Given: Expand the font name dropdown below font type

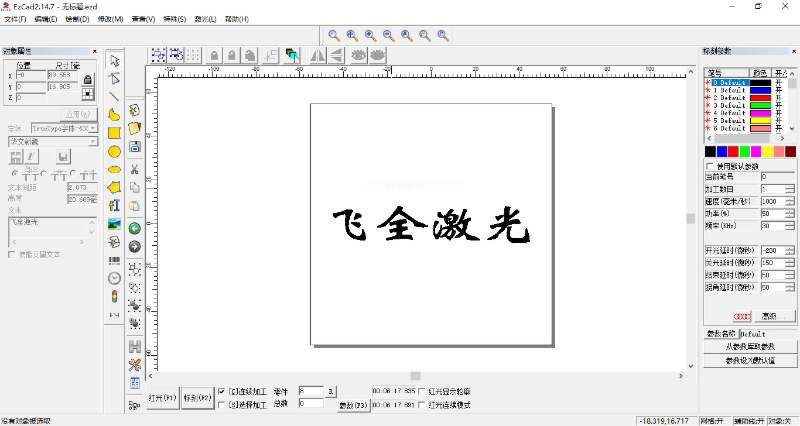Looking at the screenshot, I should (94, 142).
